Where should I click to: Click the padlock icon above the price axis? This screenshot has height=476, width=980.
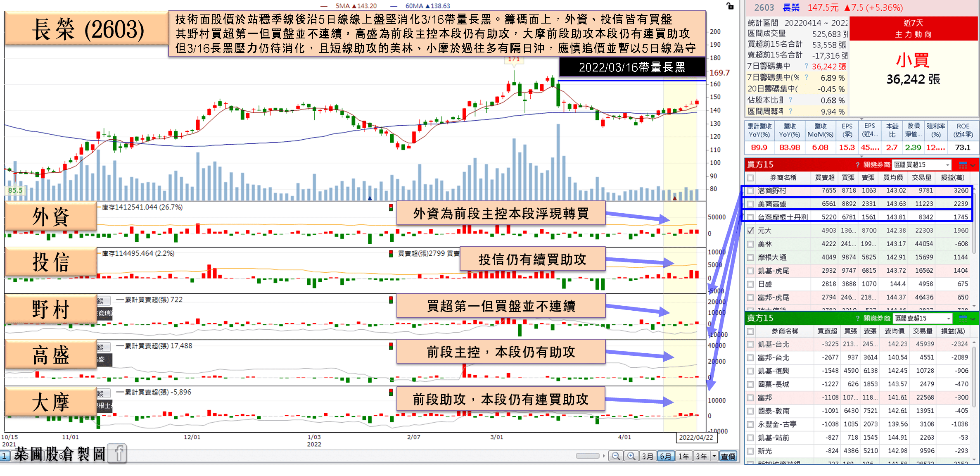click(730, 6)
